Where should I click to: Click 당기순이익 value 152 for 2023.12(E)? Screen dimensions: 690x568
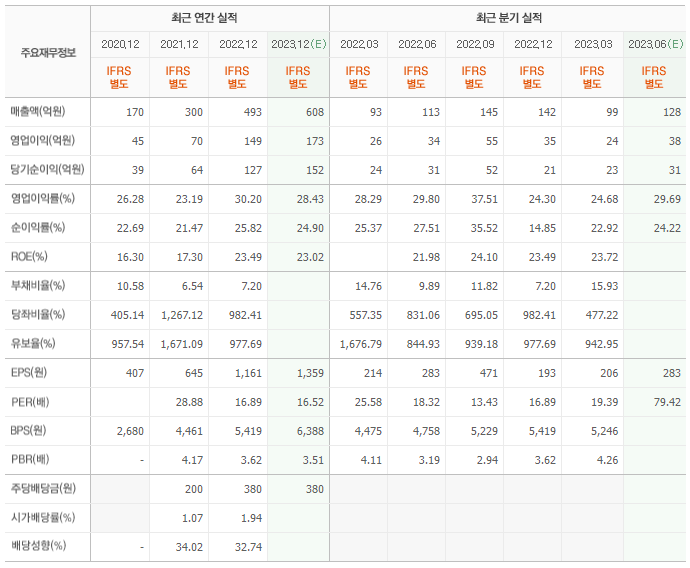click(315, 170)
